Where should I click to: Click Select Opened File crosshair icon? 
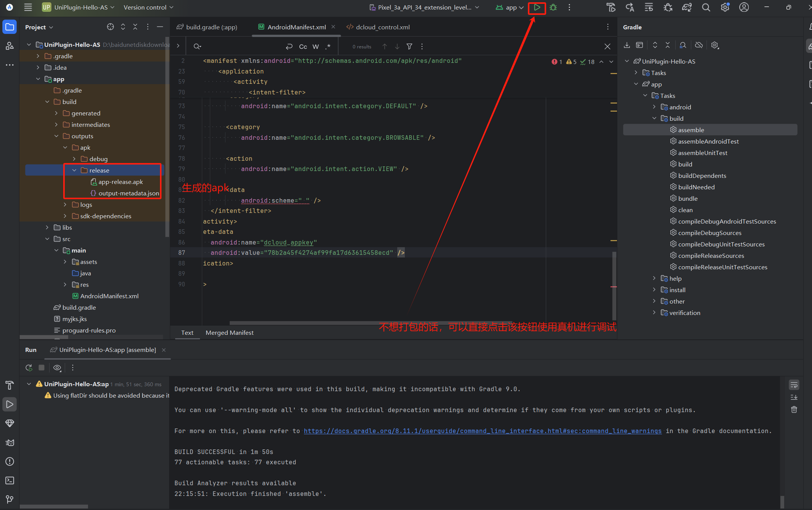coord(110,27)
